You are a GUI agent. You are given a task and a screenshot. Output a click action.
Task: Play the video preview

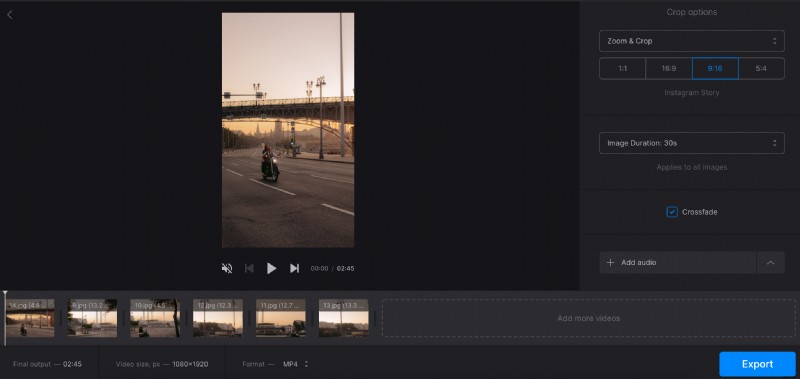pos(271,268)
